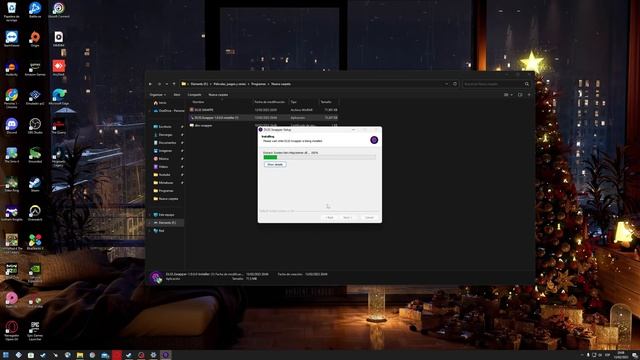Select Elements (F:) drive in sidebar

click(x=167, y=222)
